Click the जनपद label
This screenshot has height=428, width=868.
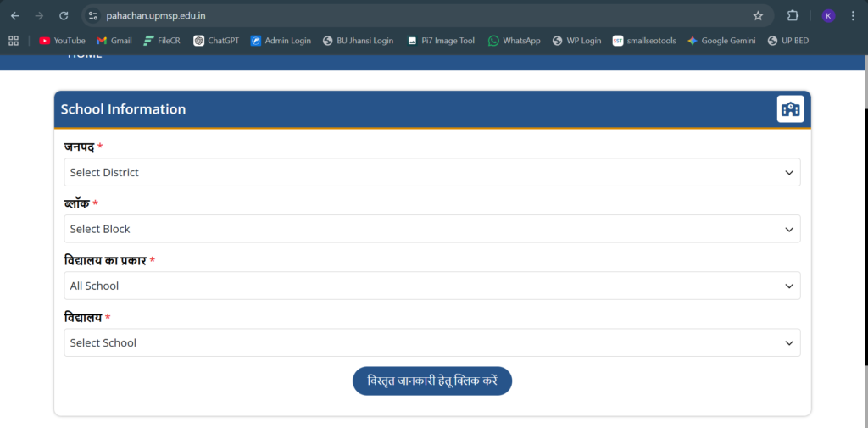pos(79,147)
